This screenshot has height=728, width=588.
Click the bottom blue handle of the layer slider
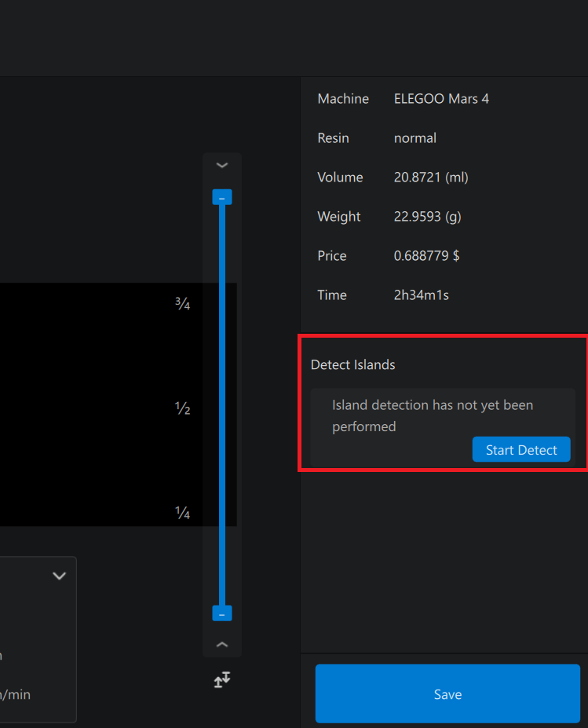pyautogui.click(x=222, y=613)
